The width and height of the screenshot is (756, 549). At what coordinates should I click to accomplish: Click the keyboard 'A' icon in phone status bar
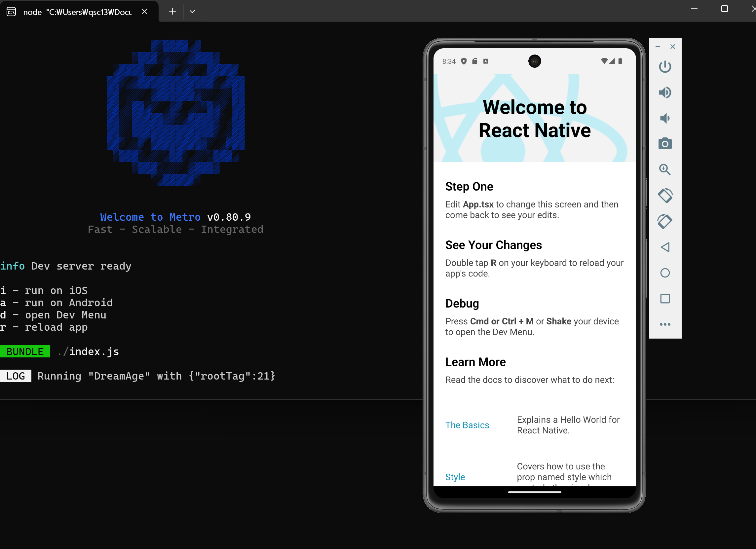click(x=486, y=61)
